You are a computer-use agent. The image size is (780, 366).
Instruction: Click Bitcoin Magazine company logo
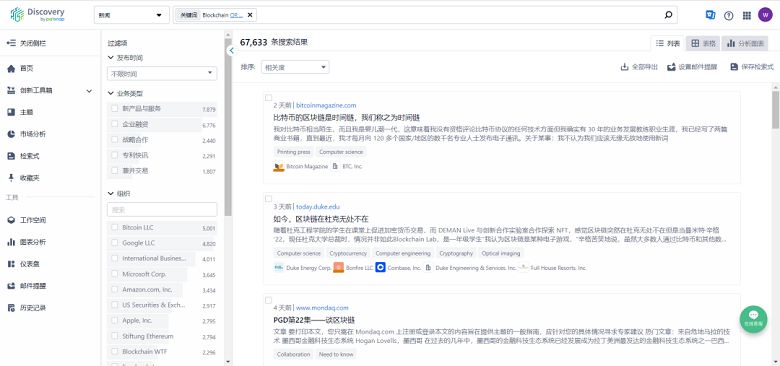279,167
